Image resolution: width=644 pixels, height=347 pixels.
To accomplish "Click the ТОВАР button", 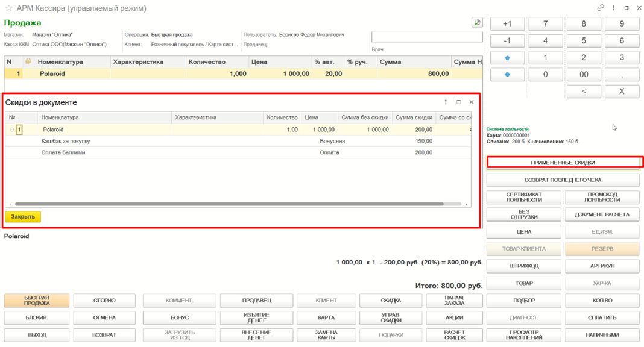I will click(x=524, y=283).
